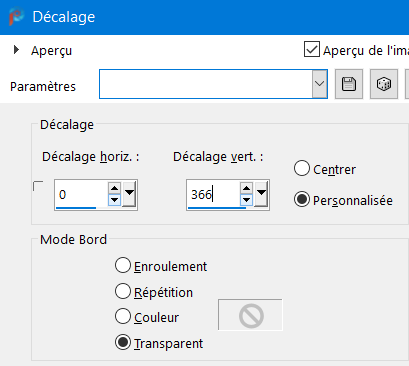
Task: Increase horizontal offset with up arrow
Action: pos(114,188)
